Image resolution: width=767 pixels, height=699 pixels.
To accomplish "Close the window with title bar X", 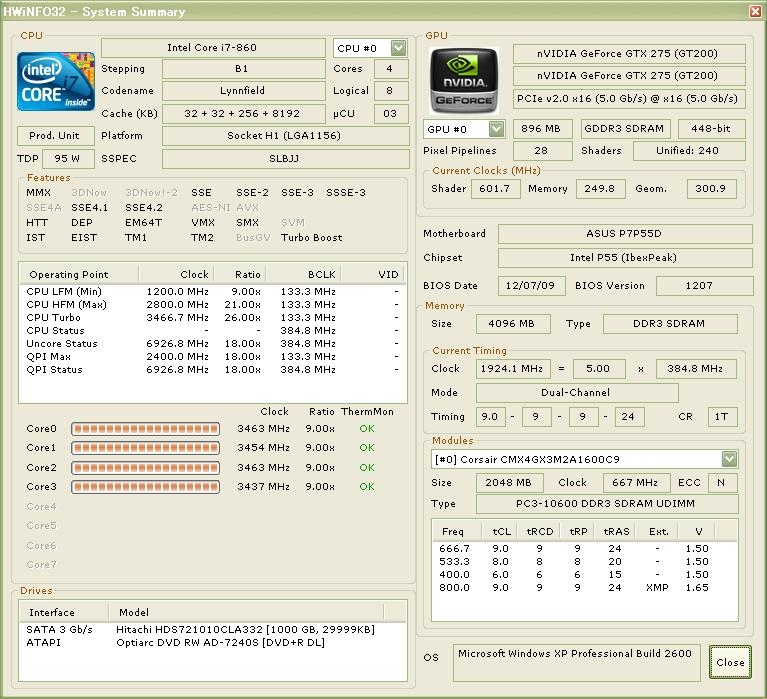I will tap(755, 12).
